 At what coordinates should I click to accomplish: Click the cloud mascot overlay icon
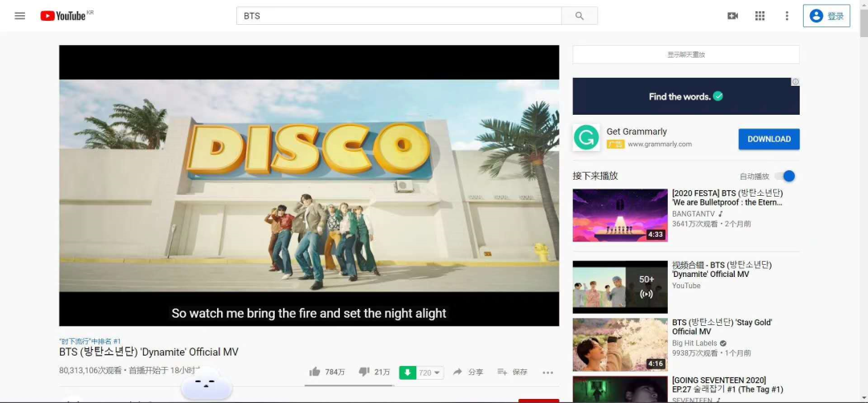(206, 384)
